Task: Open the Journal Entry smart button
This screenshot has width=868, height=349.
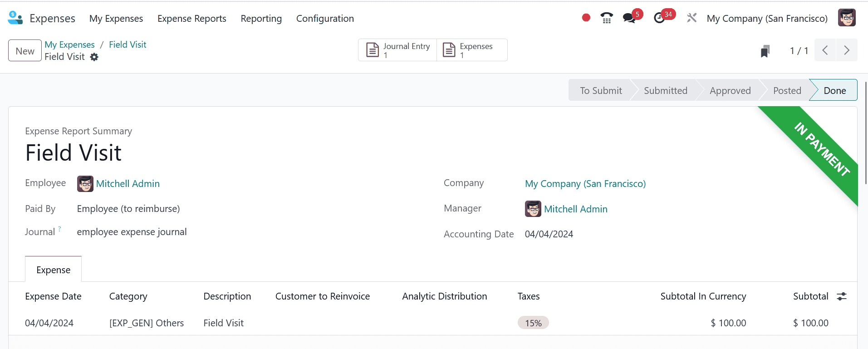Action: tap(397, 50)
